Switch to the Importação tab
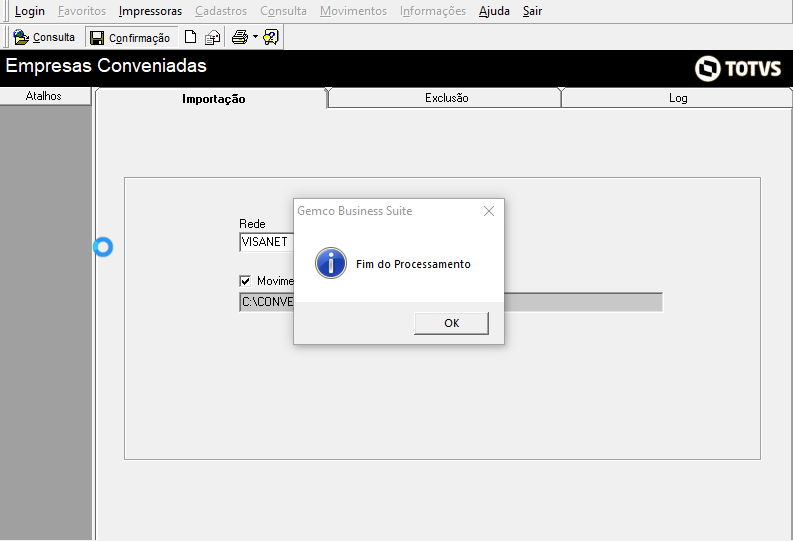The image size is (793, 541). point(213,99)
